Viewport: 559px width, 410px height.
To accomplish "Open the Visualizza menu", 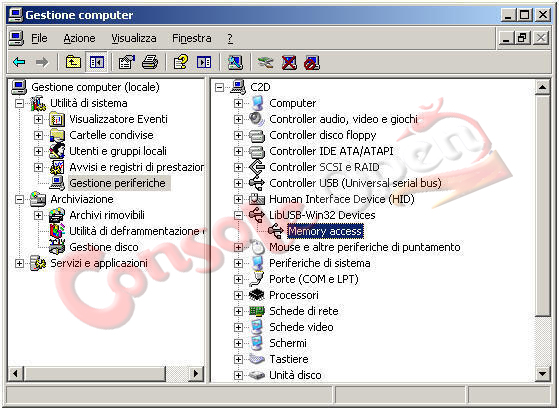I will pos(134,38).
